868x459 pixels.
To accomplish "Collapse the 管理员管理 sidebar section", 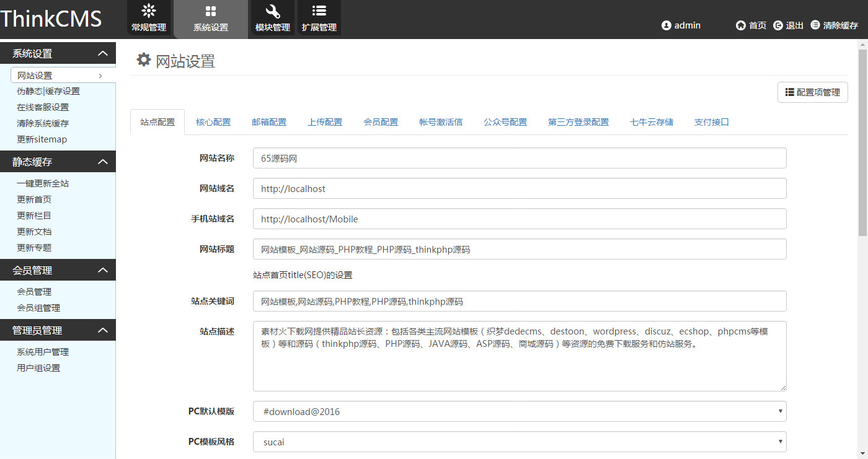I will pos(103,330).
